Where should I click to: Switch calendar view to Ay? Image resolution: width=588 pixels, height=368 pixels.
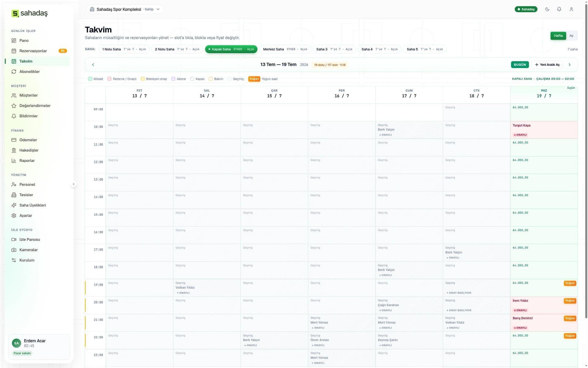(571, 36)
